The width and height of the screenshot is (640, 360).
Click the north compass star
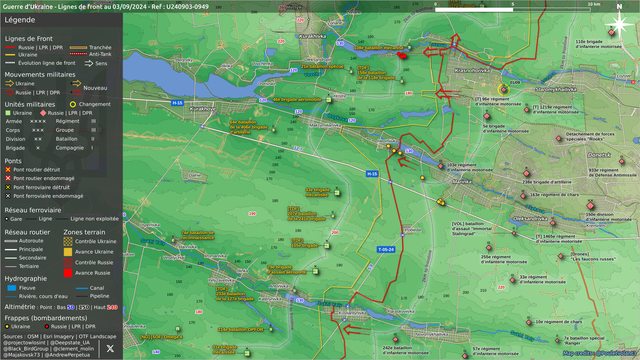tap(619, 24)
